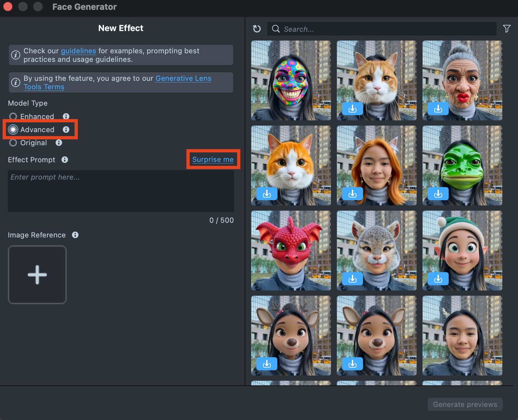The height and width of the screenshot is (420, 518).
Task: Select the Advanced model type
Action: click(13, 130)
